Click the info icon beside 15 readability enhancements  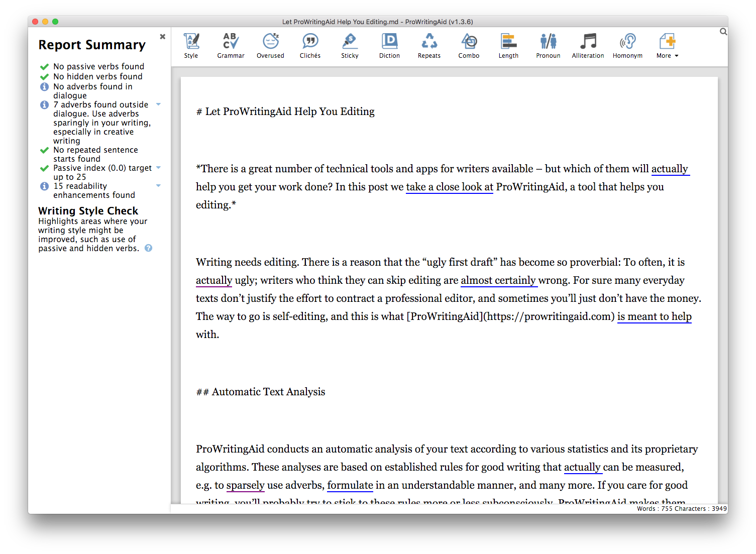[x=44, y=186]
